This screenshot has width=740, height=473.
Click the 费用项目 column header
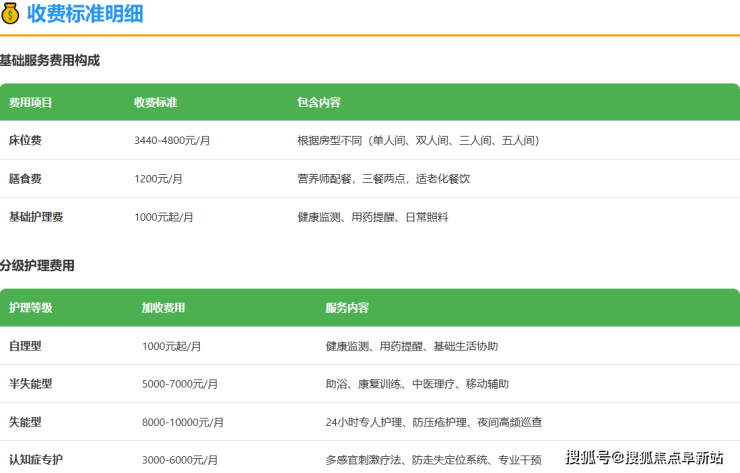(x=30, y=103)
